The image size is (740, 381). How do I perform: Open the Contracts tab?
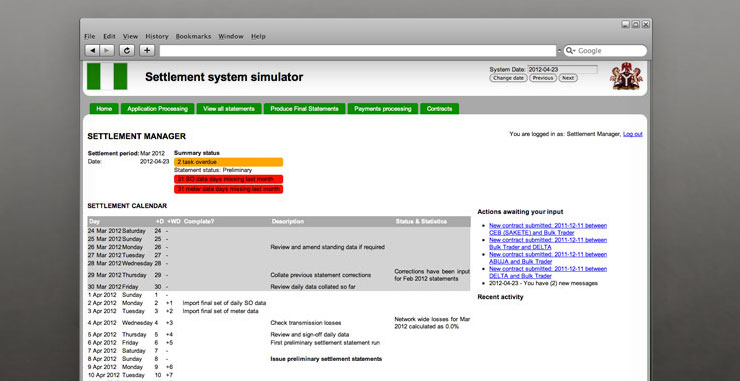439,109
